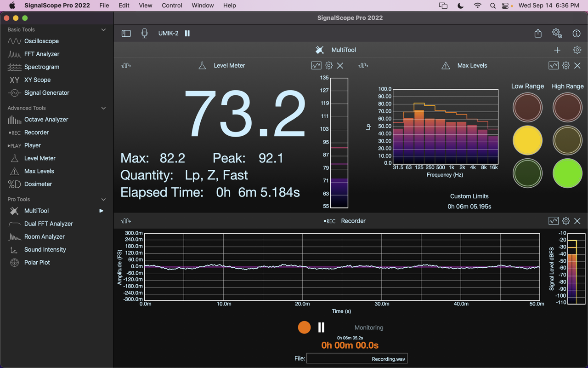Pause the UMIK-2 input
The image size is (588, 368).
187,33
